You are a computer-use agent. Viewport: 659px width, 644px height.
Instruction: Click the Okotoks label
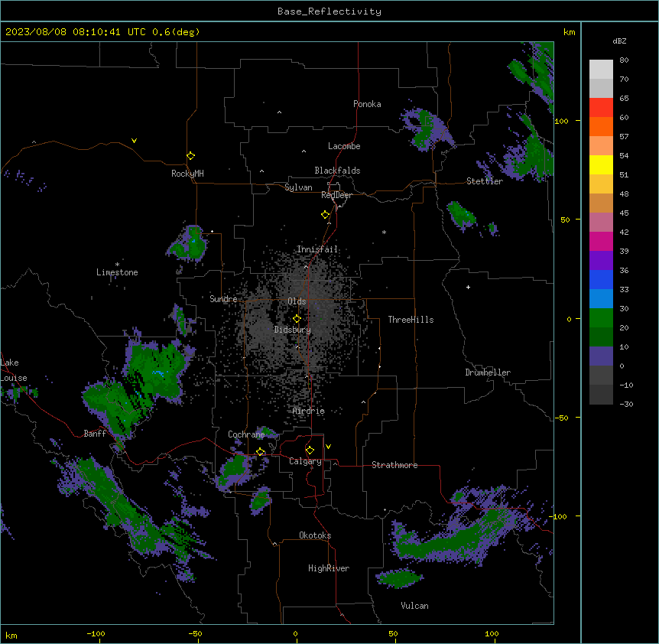[x=315, y=535]
